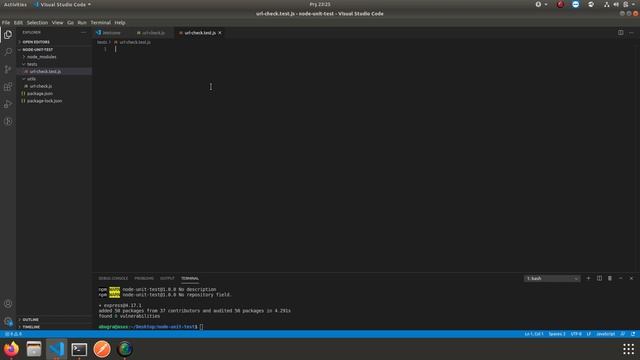The image size is (640, 360).
Task: Open the green globe app in the dock
Action: click(125, 349)
